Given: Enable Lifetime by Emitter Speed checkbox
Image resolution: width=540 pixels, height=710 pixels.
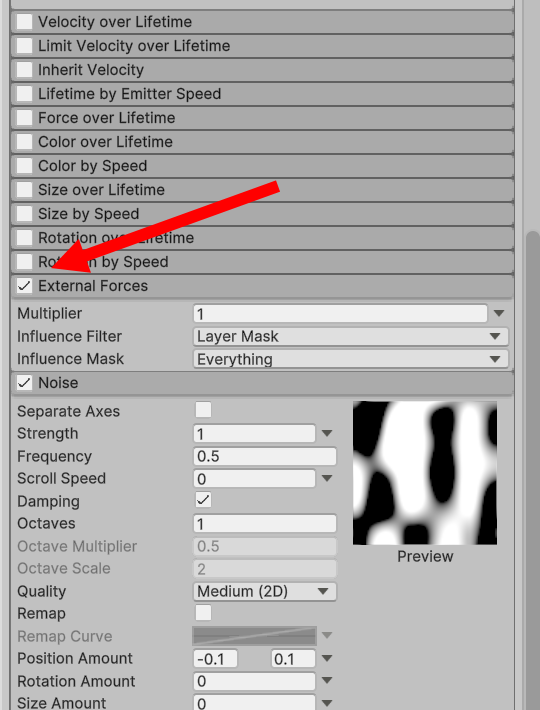Looking at the screenshot, I should [x=24, y=94].
